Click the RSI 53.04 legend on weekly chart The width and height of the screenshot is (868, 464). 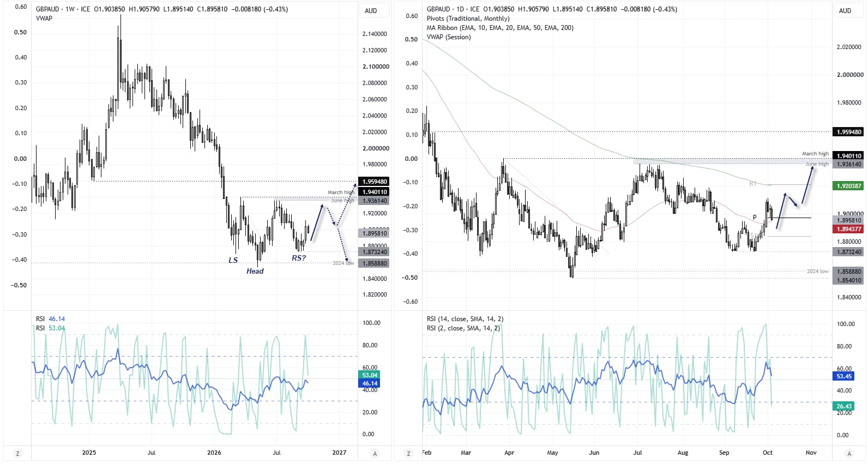point(50,328)
